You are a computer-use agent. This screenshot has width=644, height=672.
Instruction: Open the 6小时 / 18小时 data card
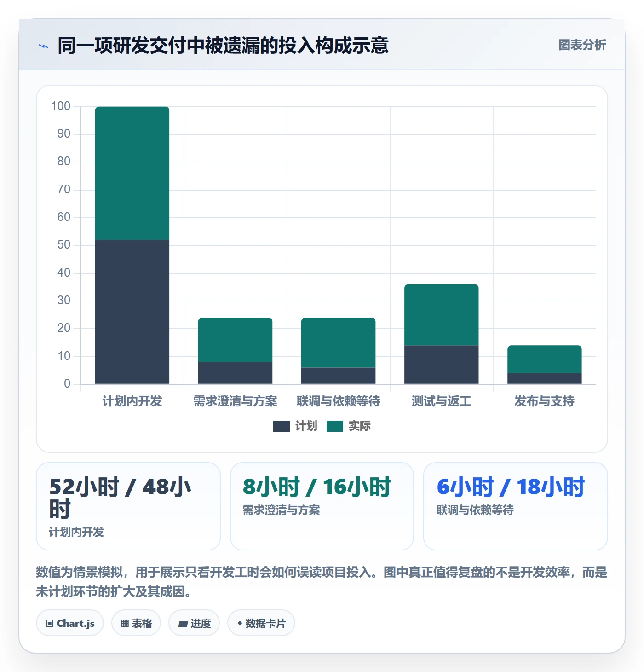[x=516, y=506]
